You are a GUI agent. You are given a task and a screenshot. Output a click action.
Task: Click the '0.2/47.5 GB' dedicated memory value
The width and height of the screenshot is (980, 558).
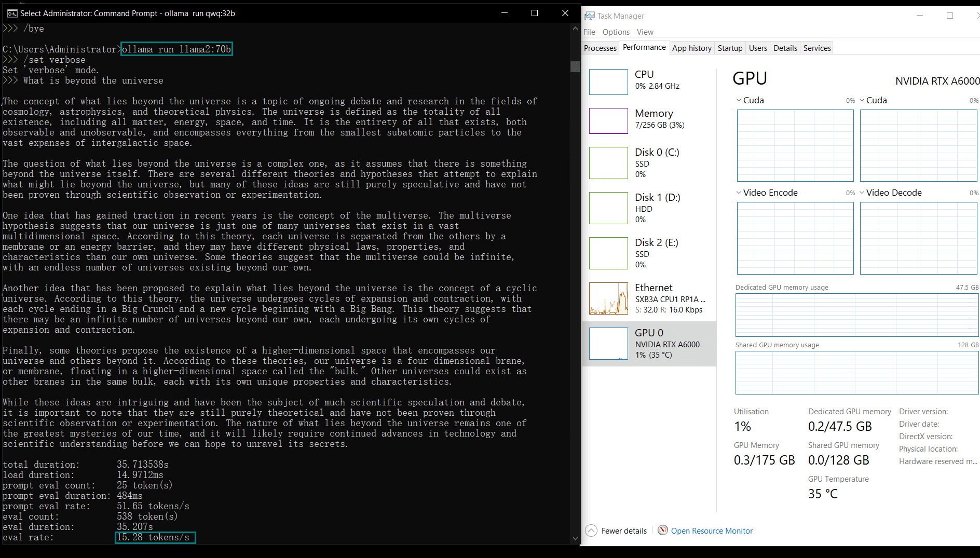pos(840,426)
